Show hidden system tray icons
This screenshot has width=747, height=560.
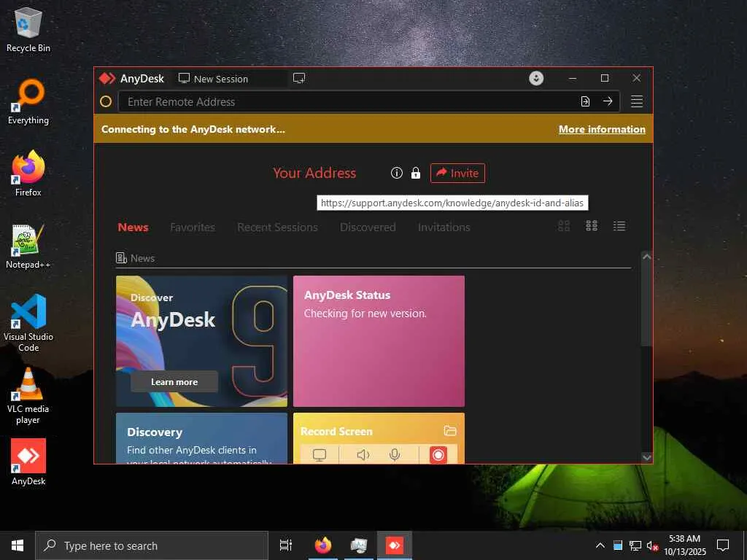(x=600, y=545)
